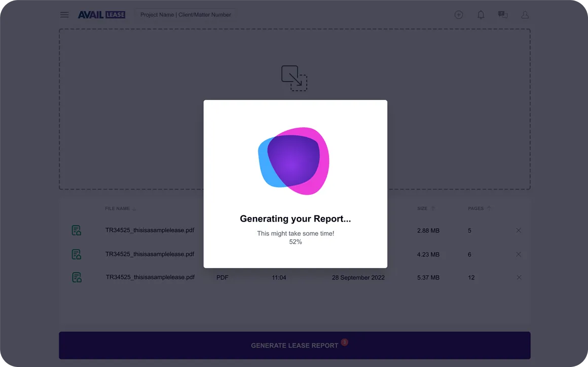Open the add new project icon
The width and height of the screenshot is (588, 367).
click(459, 15)
